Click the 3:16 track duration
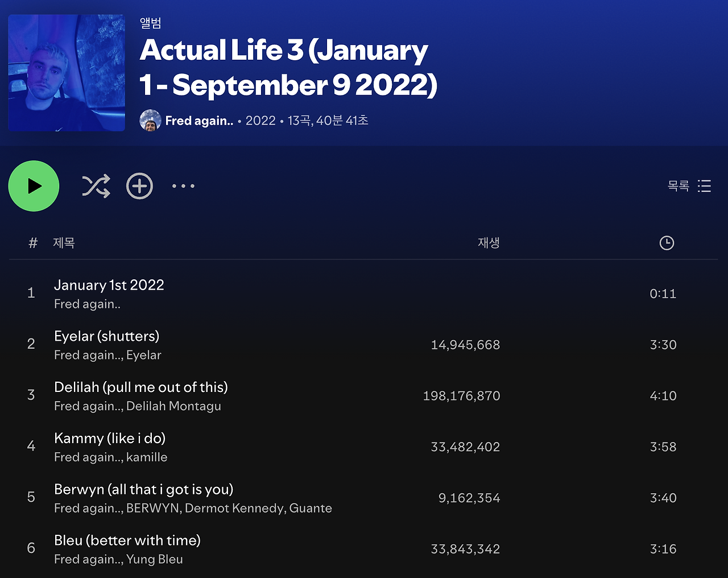 pyautogui.click(x=663, y=549)
